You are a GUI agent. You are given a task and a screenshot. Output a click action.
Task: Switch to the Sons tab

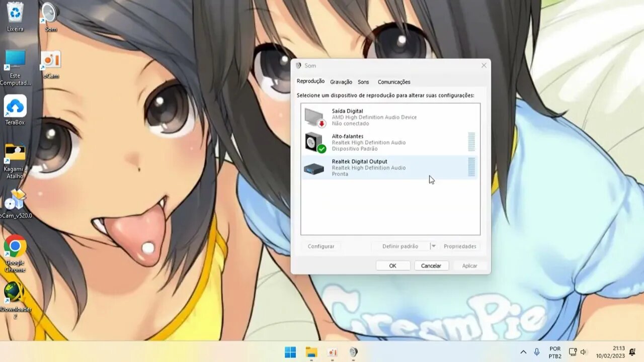pos(363,82)
